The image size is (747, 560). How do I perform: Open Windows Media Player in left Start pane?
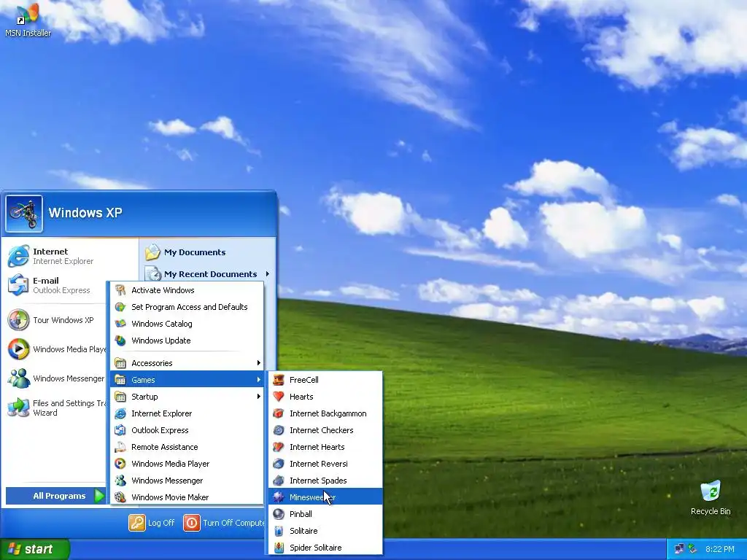point(55,349)
